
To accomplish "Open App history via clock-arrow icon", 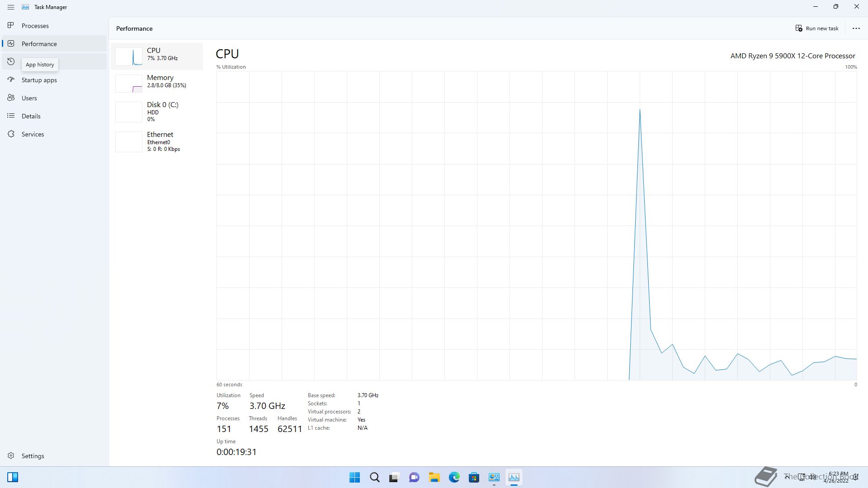I will 11,61.
